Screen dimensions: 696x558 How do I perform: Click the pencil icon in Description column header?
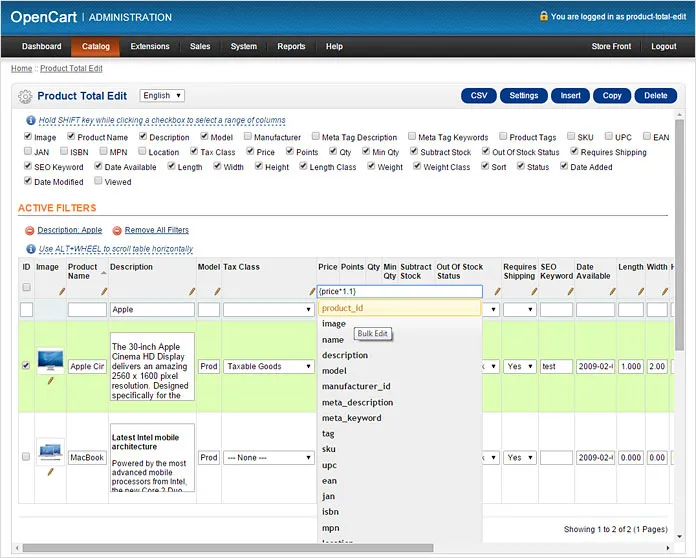tap(191, 291)
